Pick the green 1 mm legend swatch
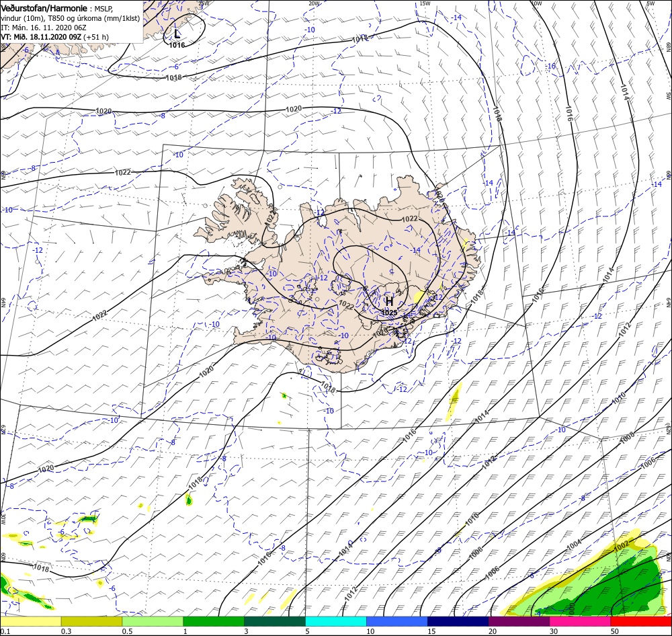Image resolution: width=672 pixels, height=636 pixels. pyautogui.click(x=214, y=621)
